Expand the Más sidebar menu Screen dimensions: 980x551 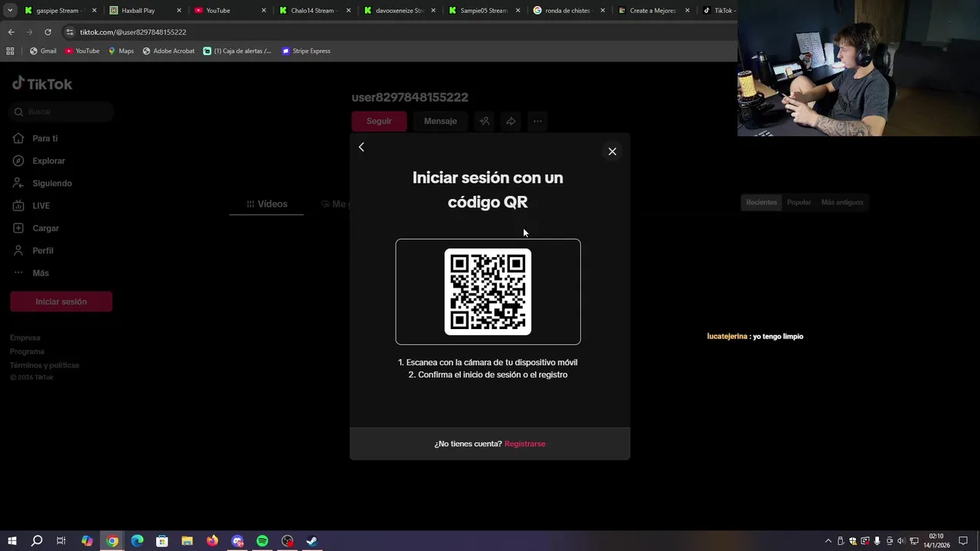tap(40, 273)
